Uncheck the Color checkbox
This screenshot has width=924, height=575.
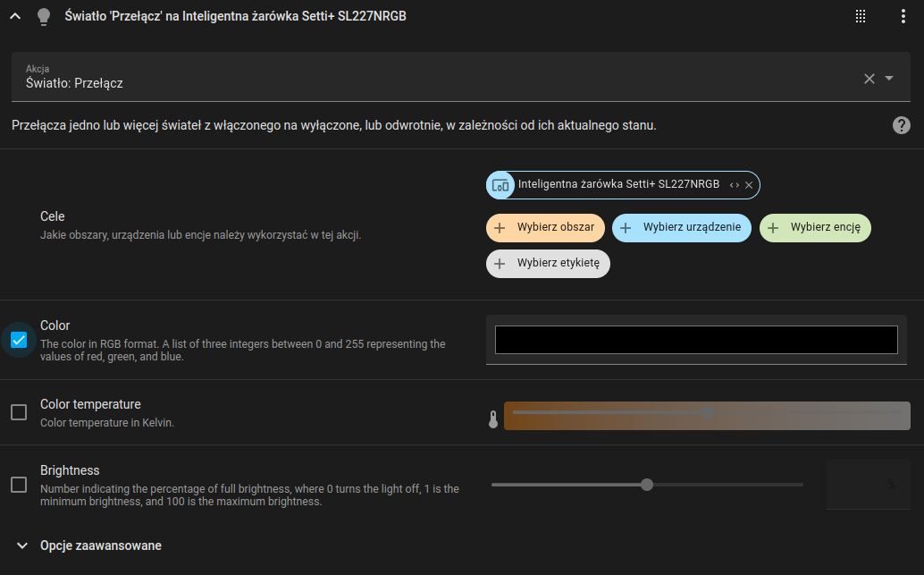(x=19, y=341)
